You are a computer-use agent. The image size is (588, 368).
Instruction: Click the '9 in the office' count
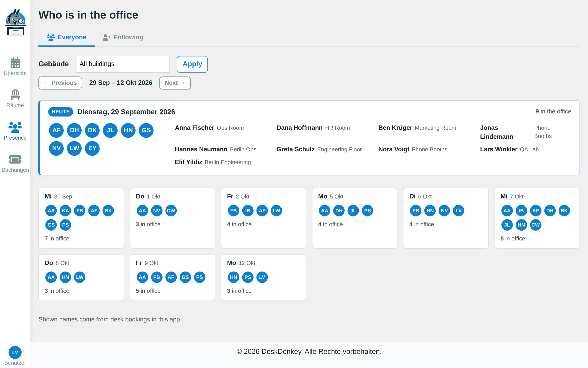point(553,111)
